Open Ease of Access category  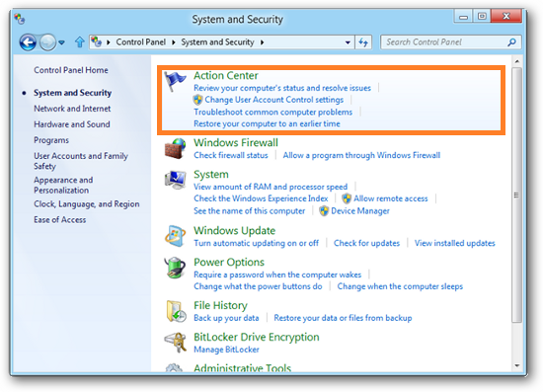(x=60, y=219)
